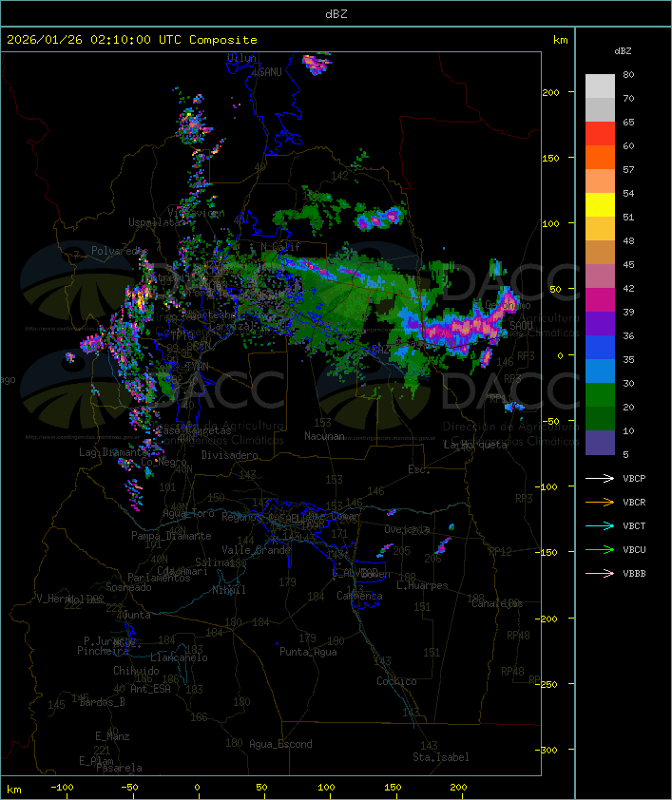Select the yellow 51 dBZ color swatch
This screenshot has width=672, height=800.
600,205
